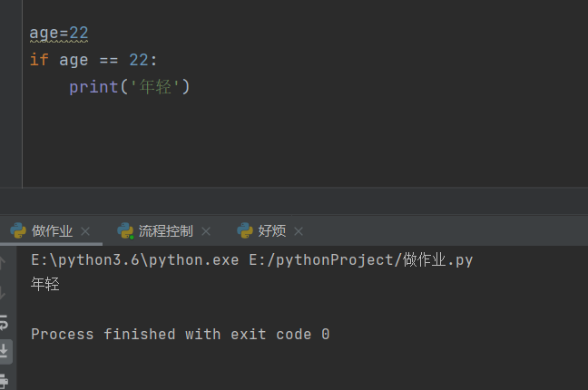Switch to the 好烦 run tab

pyautogui.click(x=271, y=230)
